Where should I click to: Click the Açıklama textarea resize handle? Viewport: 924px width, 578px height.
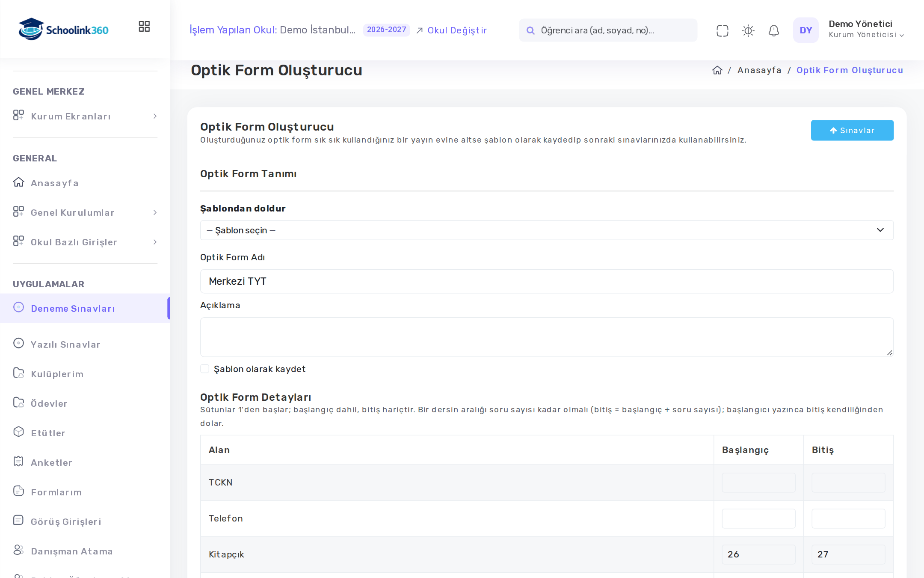[x=889, y=352]
